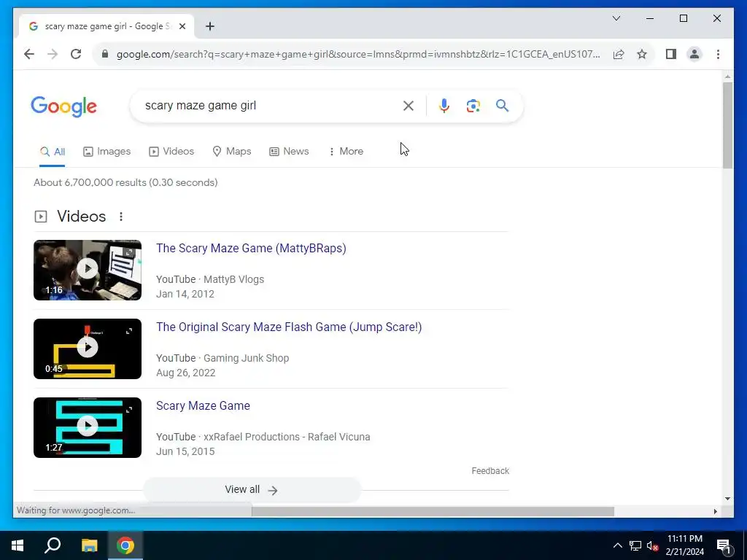Bookmark this tab with the star
747x560 pixels.
click(642, 54)
